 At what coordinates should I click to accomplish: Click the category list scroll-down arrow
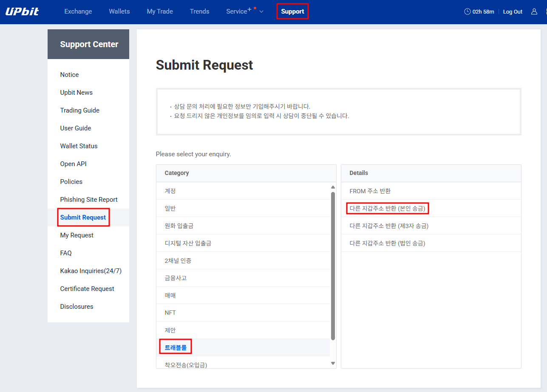[x=333, y=363]
